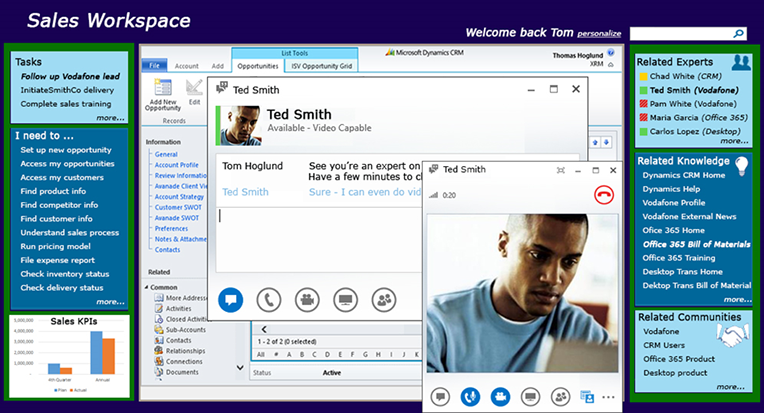Expand the CRM sidebar using down chevron
This screenshot has width=764, height=413.
coord(239,367)
